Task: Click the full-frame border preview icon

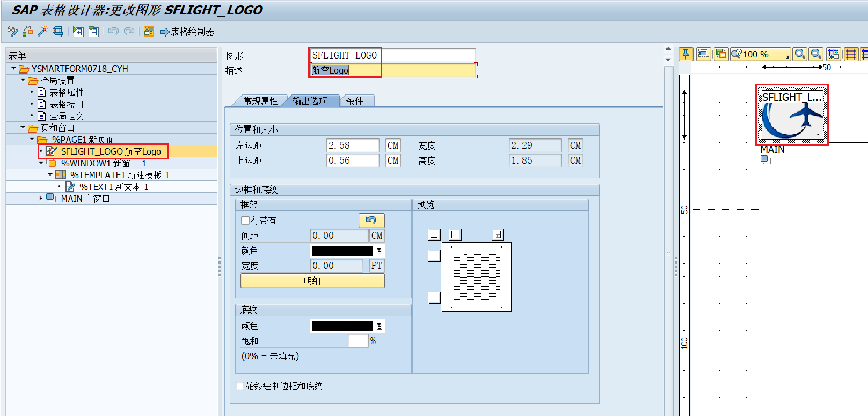Action: [434, 235]
